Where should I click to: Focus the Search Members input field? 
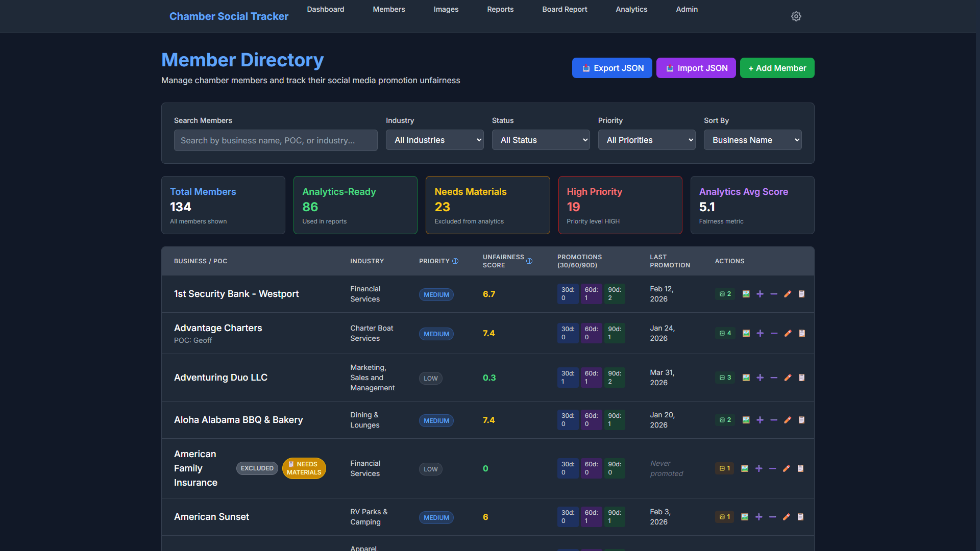[276, 140]
